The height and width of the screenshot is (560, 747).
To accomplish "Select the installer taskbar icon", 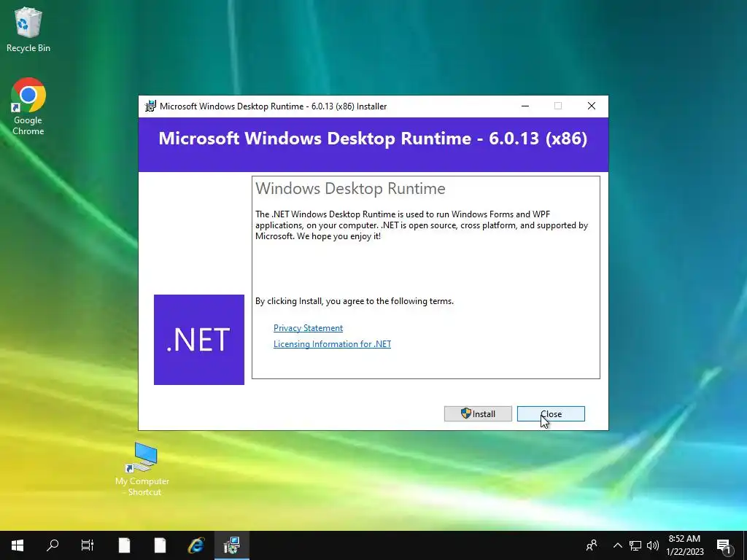I will coord(231,545).
